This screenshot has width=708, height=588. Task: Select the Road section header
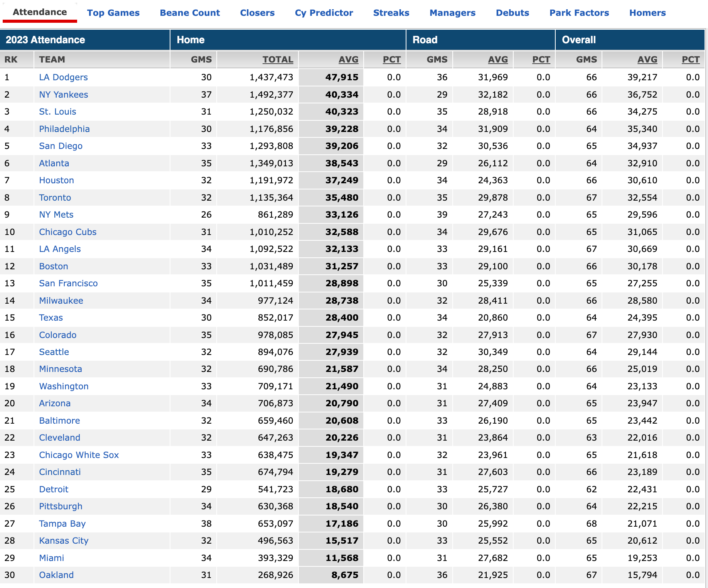[425, 40]
